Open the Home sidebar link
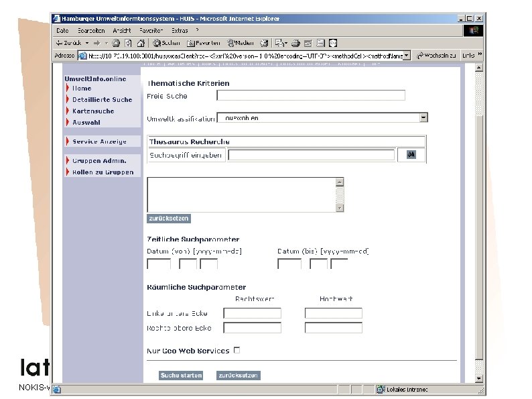Screen dimensions: 532x399 coord(82,89)
